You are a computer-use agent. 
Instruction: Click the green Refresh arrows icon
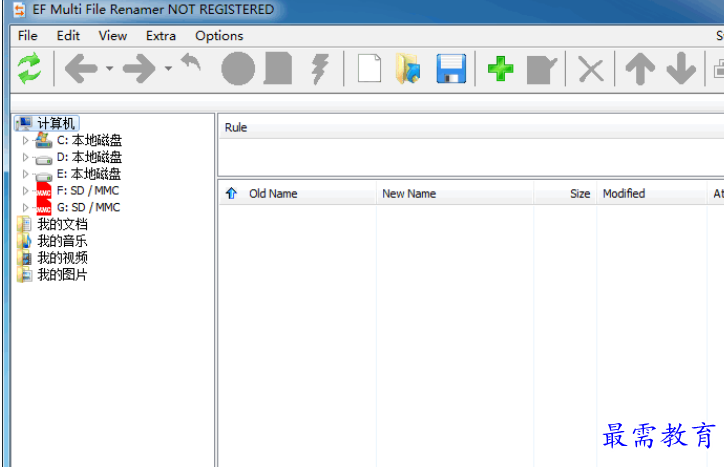point(29,69)
